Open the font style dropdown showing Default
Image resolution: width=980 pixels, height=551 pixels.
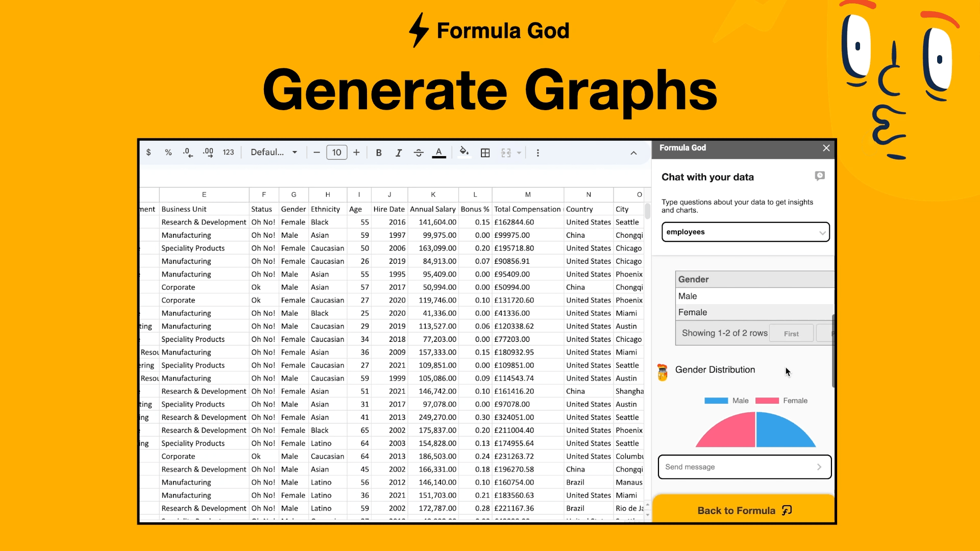274,152
